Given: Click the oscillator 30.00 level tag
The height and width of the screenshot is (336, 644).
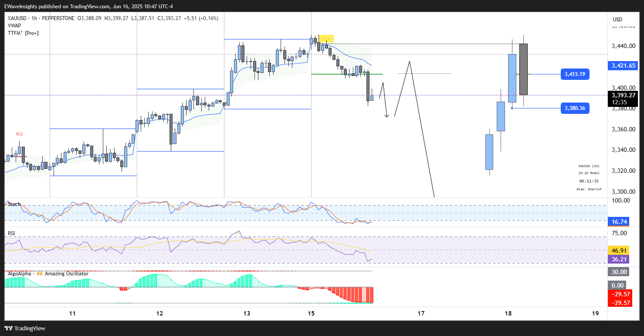Looking at the screenshot, I should coord(619,272).
